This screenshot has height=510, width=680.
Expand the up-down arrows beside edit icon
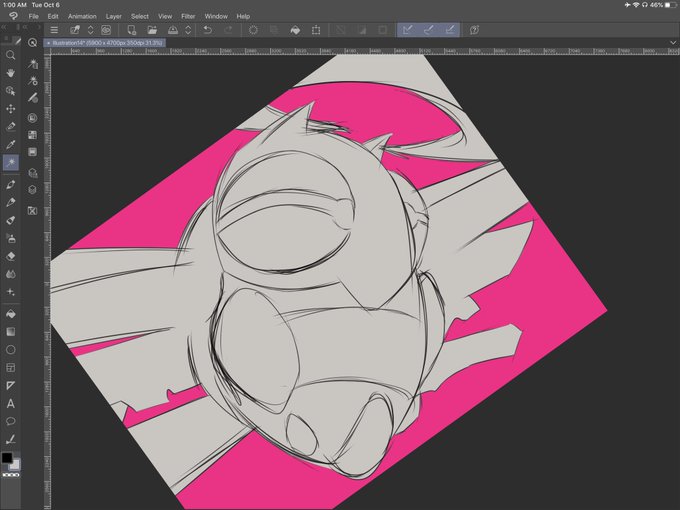pos(90,30)
